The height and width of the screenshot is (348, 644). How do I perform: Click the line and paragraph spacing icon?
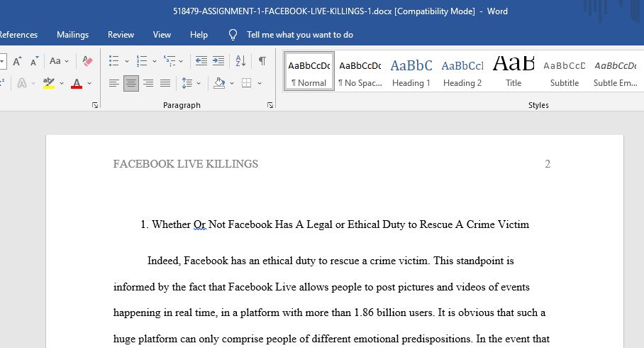tap(187, 84)
